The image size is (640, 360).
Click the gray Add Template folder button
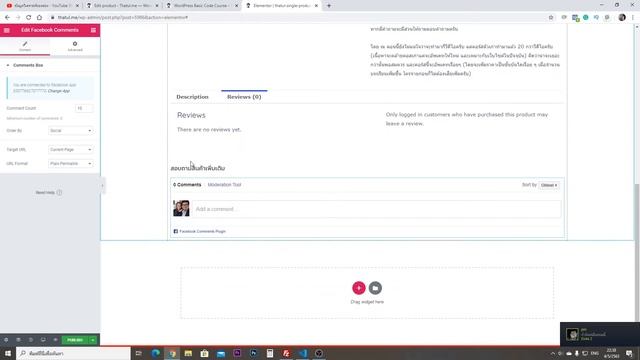point(375,288)
